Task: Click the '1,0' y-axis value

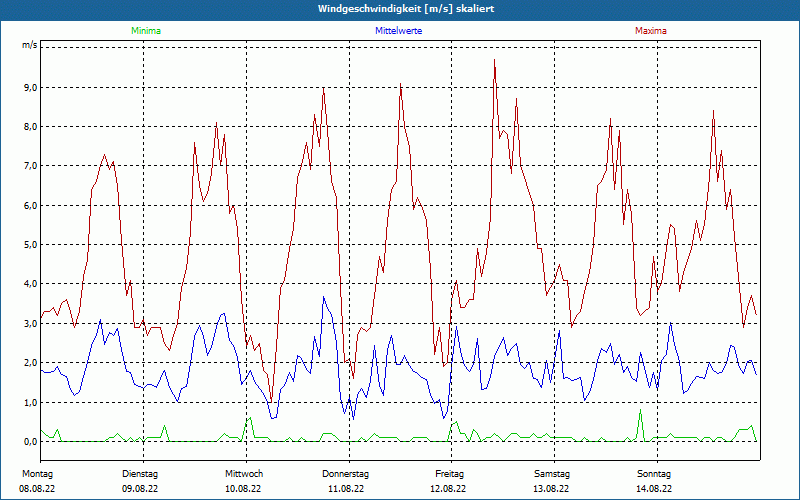Action: tap(30, 403)
